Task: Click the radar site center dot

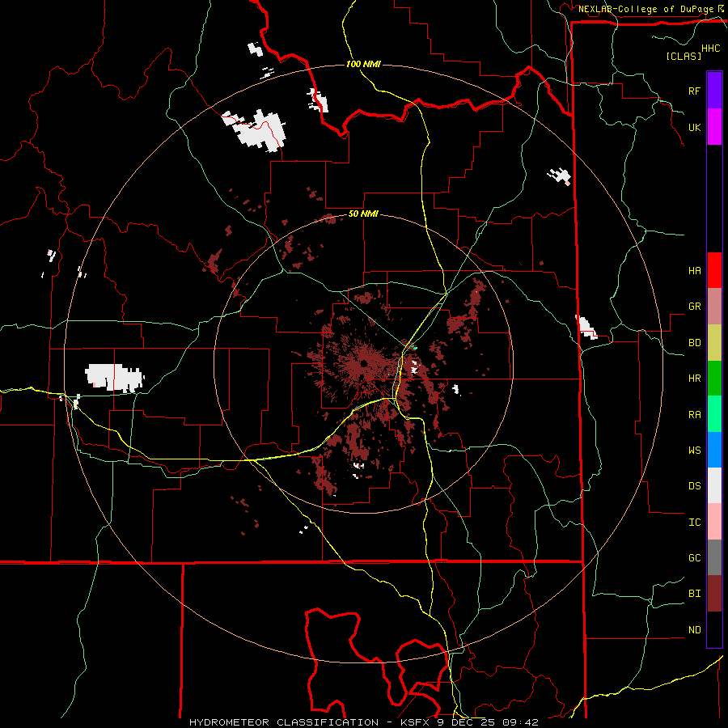Action: coord(365,363)
